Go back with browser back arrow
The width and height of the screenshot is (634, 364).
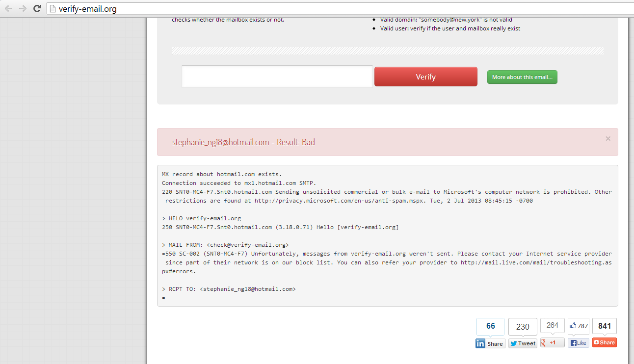[8, 8]
